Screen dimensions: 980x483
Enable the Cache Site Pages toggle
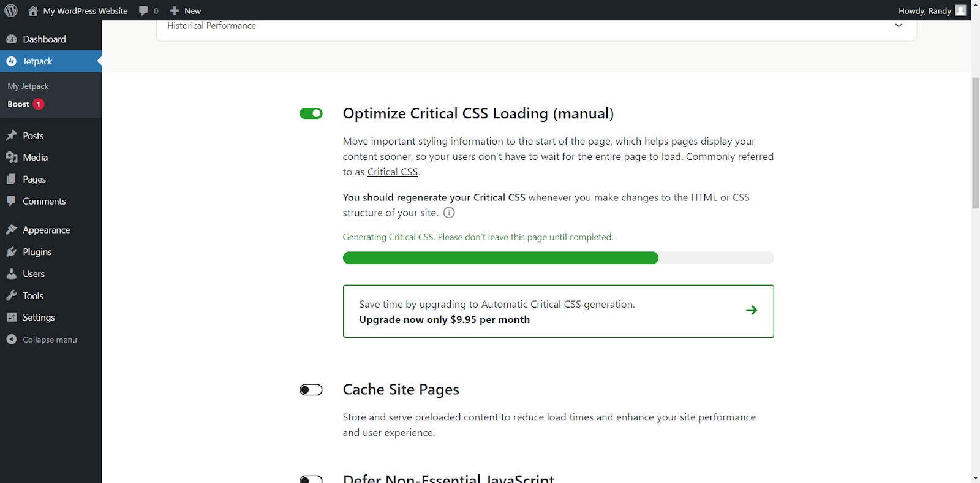click(x=311, y=390)
